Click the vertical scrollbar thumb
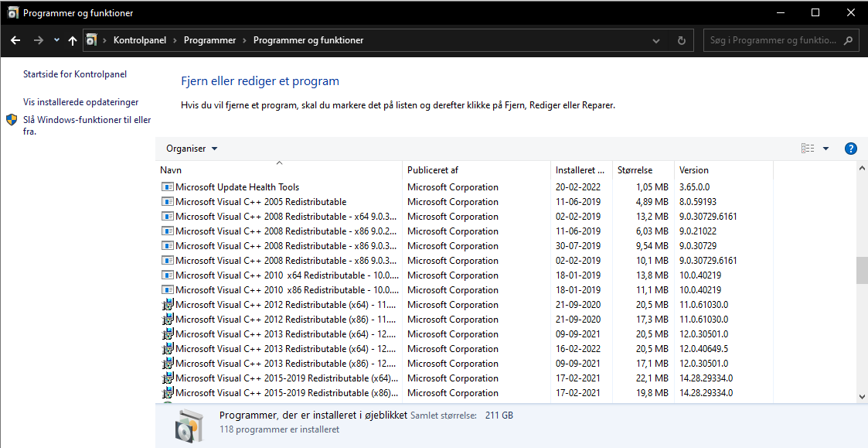The image size is (868, 448). [x=862, y=270]
